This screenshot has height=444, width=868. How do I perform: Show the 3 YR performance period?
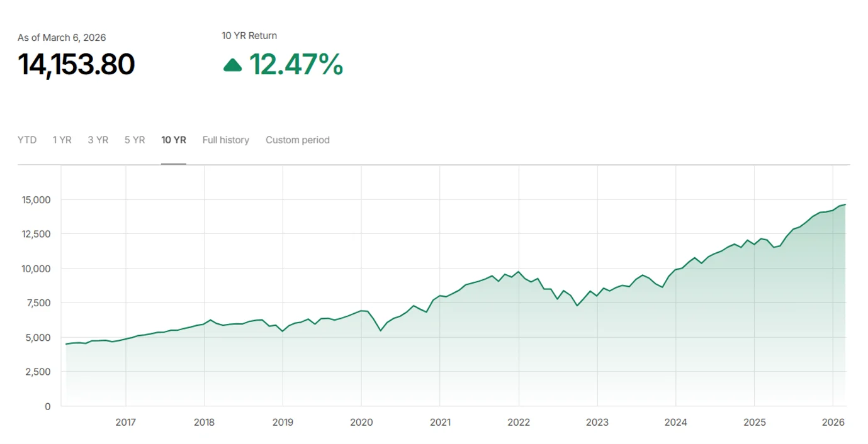click(98, 140)
